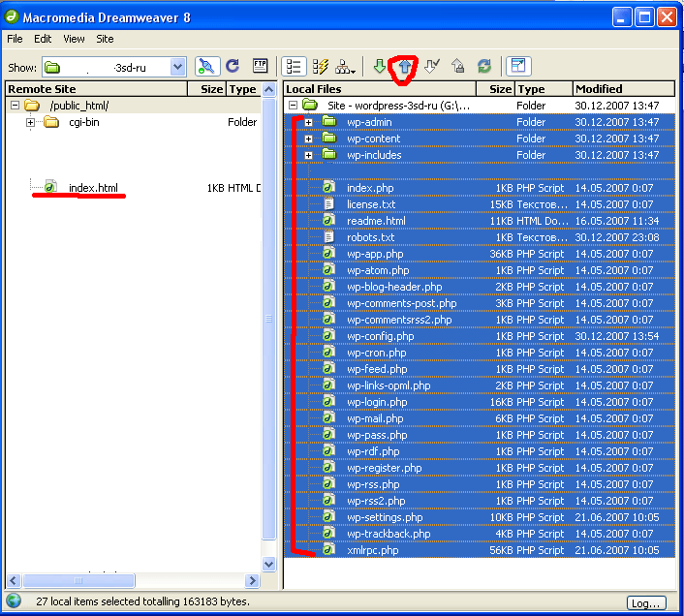Screen dimensions: 684x616
Task: Click the Check In files icon
Action: (x=458, y=66)
